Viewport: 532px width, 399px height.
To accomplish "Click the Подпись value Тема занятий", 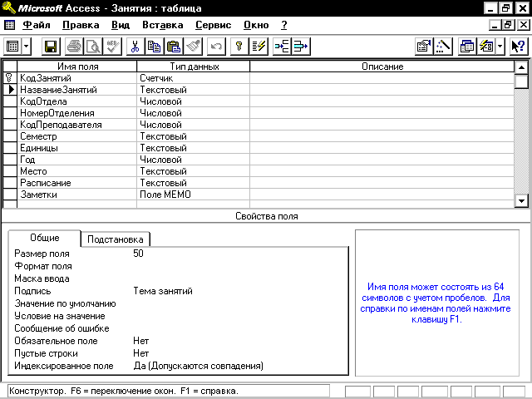I will [163, 291].
